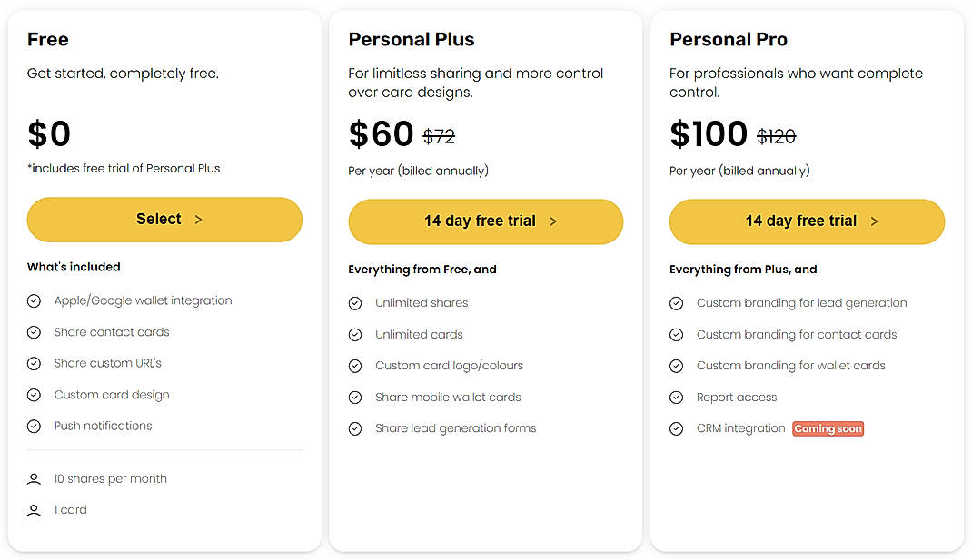Select the Free plan card heading

47,39
